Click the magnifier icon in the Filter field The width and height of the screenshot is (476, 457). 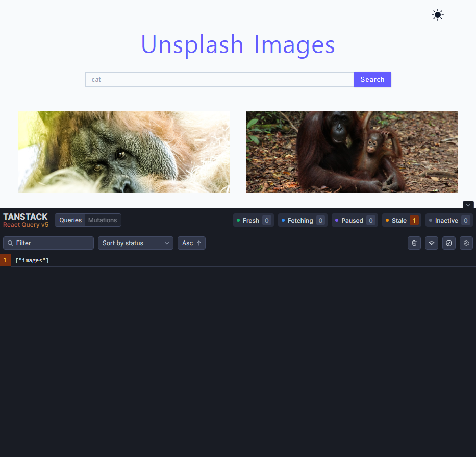click(x=10, y=243)
